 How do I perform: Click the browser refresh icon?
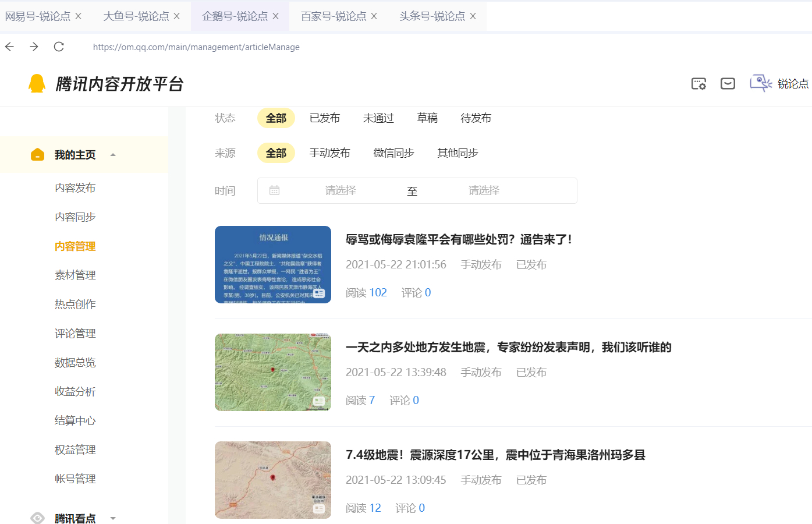click(x=58, y=47)
